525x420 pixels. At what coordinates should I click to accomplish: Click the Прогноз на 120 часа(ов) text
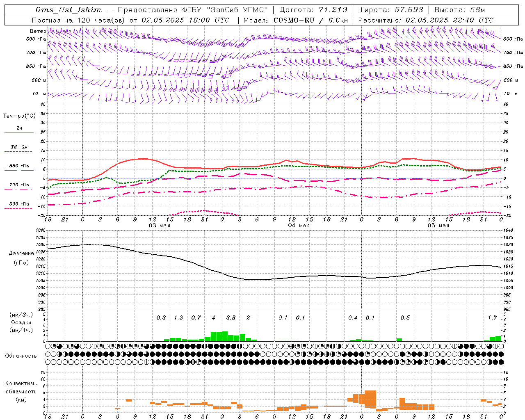point(79,20)
